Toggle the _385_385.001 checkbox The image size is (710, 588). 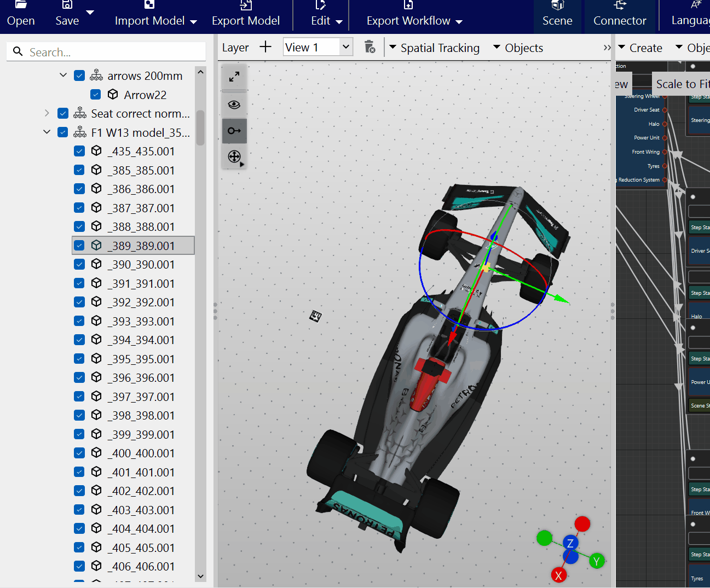[x=79, y=170]
